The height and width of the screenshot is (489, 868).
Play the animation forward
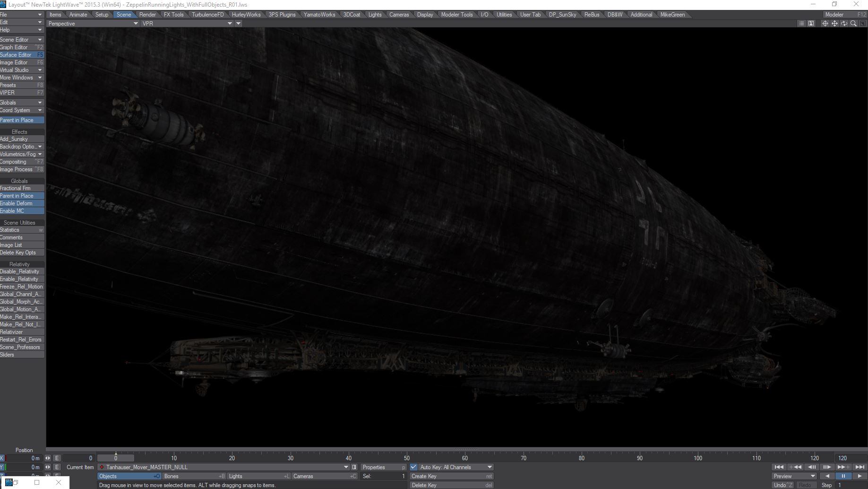859,476
